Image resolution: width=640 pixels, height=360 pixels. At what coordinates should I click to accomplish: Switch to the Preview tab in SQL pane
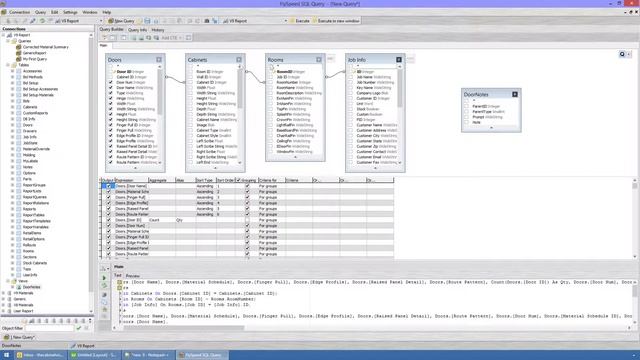(133, 276)
